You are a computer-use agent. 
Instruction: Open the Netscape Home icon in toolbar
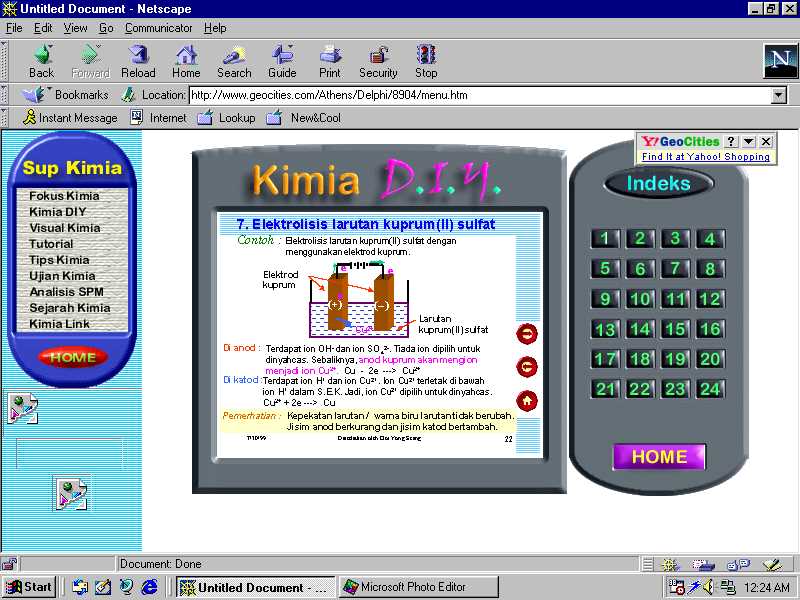point(186,61)
